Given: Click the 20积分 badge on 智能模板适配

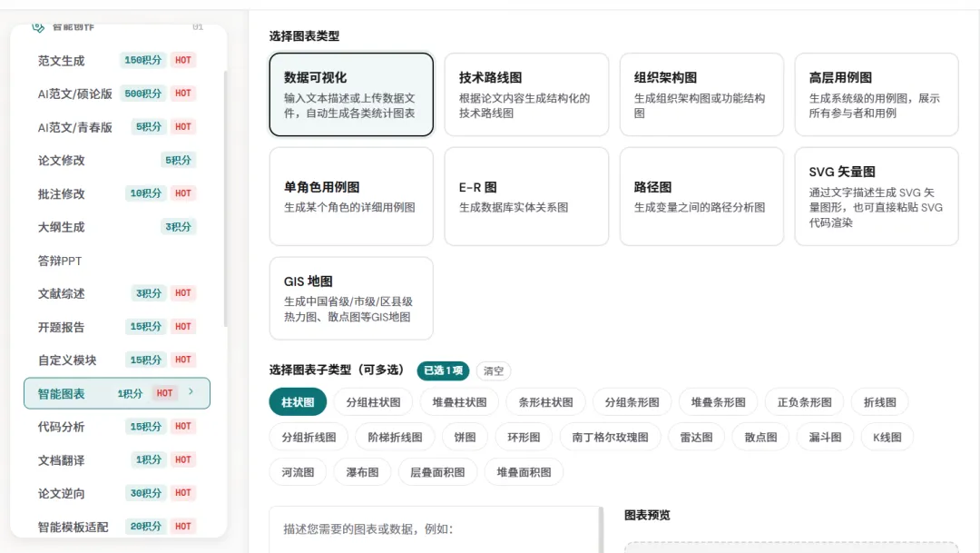Looking at the screenshot, I should pyautogui.click(x=145, y=526).
